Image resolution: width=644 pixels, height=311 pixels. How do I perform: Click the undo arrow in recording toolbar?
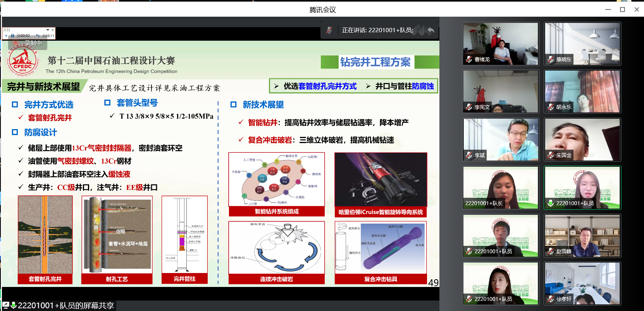[x=38, y=36]
